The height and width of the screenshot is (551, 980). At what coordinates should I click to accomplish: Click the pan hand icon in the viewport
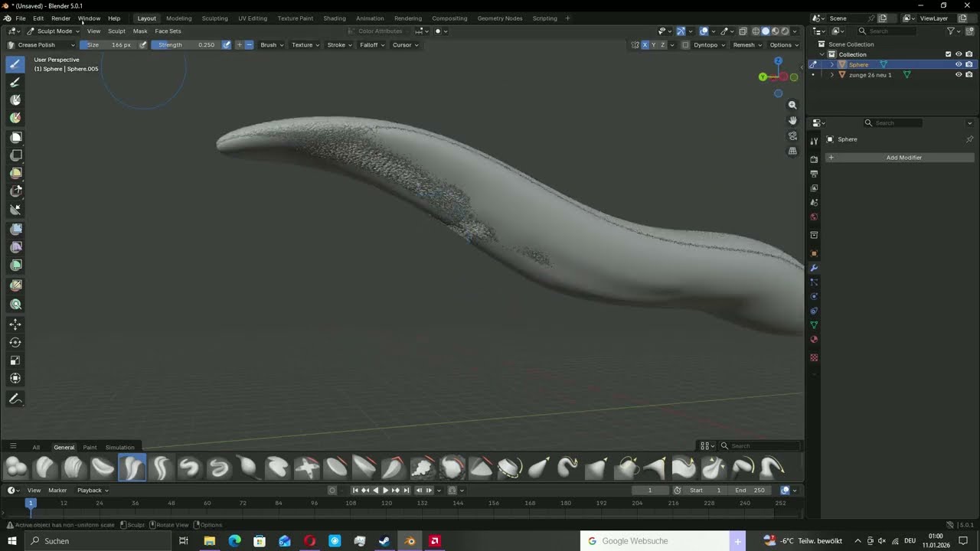click(792, 120)
